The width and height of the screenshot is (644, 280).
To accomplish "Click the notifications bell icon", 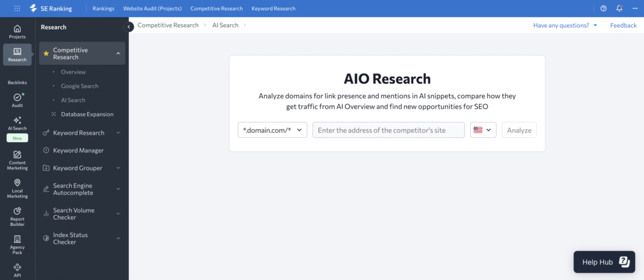I will pyautogui.click(x=619, y=8).
